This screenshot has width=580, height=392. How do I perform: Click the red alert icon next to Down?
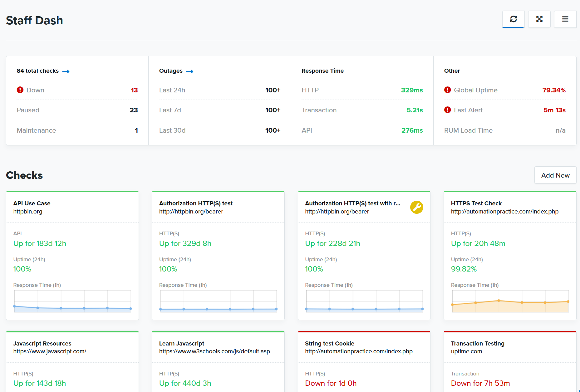tap(20, 90)
